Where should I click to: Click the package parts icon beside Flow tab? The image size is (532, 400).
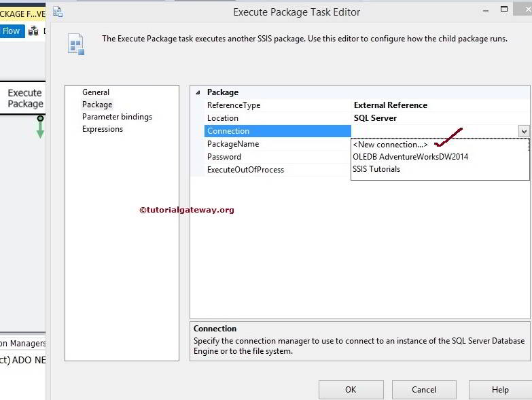(33, 31)
